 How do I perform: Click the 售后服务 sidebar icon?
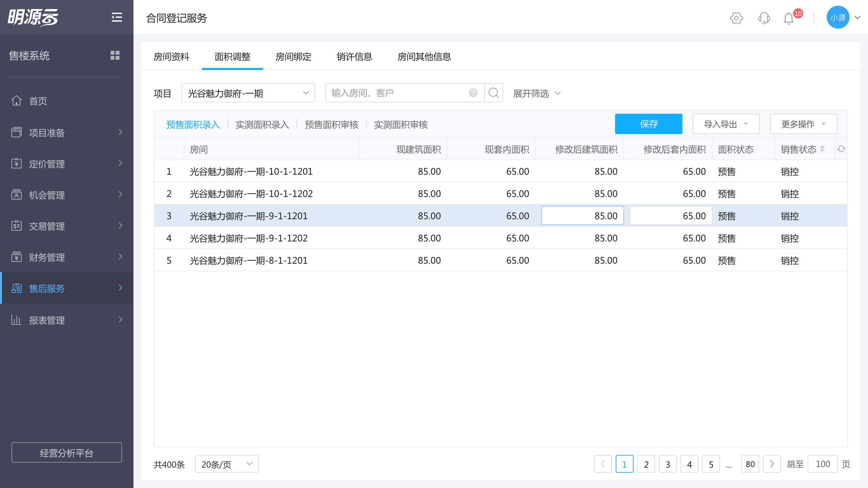click(17, 288)
